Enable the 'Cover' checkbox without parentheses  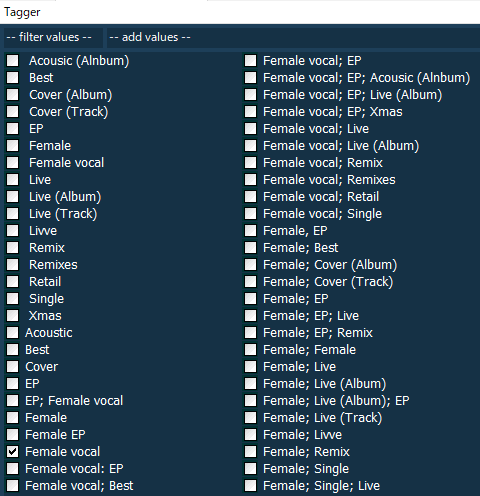[x=13, y=366]
